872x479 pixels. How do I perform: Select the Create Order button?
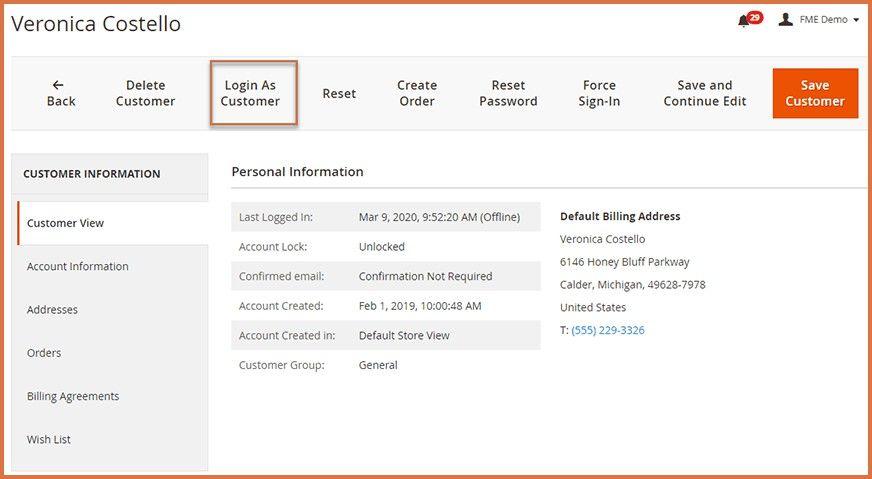pyautogui.click(x=417, y=93)
